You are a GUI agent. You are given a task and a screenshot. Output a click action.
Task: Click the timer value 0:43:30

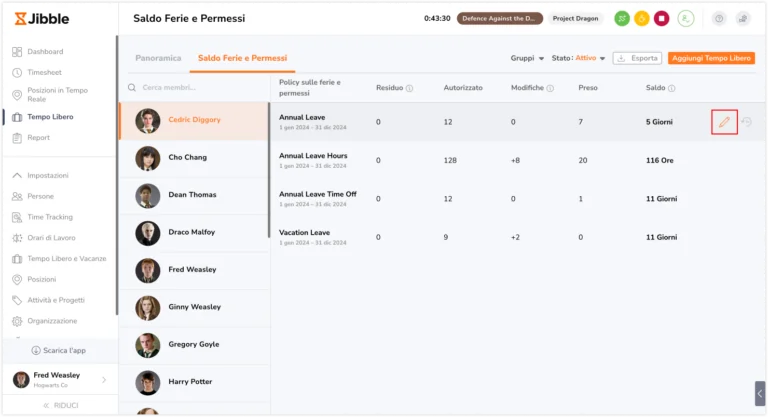coord(437,19)
